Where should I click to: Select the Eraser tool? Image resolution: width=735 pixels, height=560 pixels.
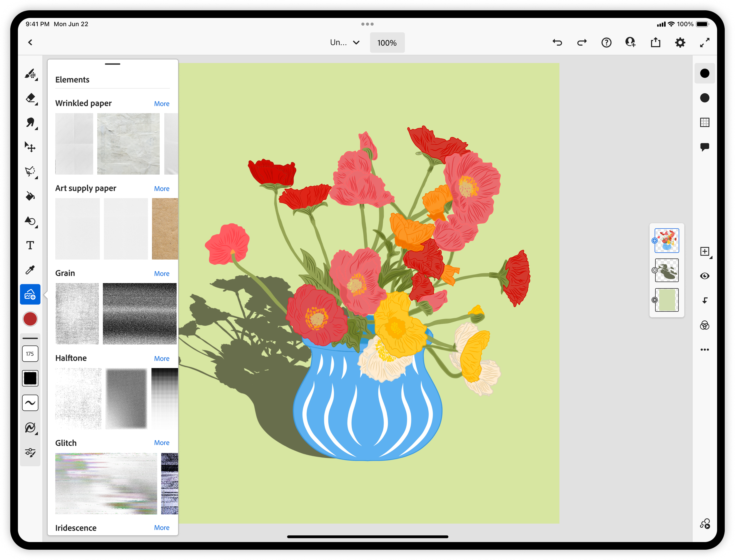pos(30,98)
